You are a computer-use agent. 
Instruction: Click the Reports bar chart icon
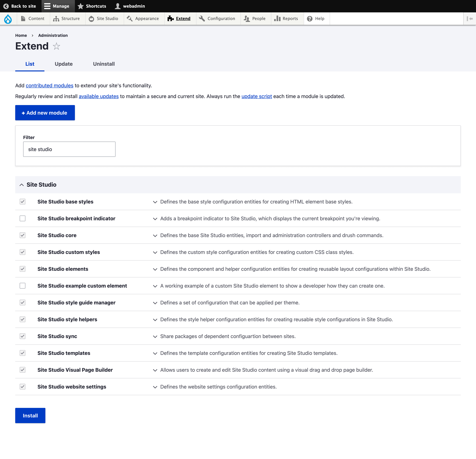pyautogui.click(x=277, y=19)
